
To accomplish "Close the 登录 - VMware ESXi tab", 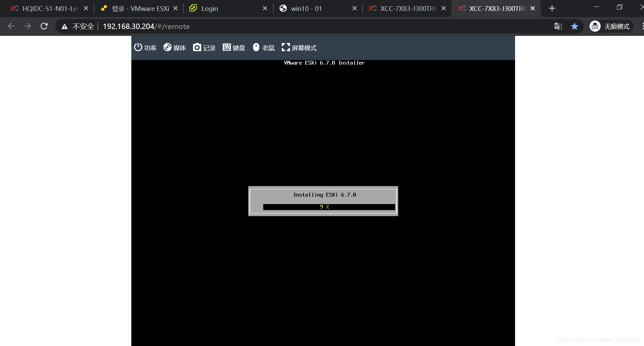I will click(175, 8).
